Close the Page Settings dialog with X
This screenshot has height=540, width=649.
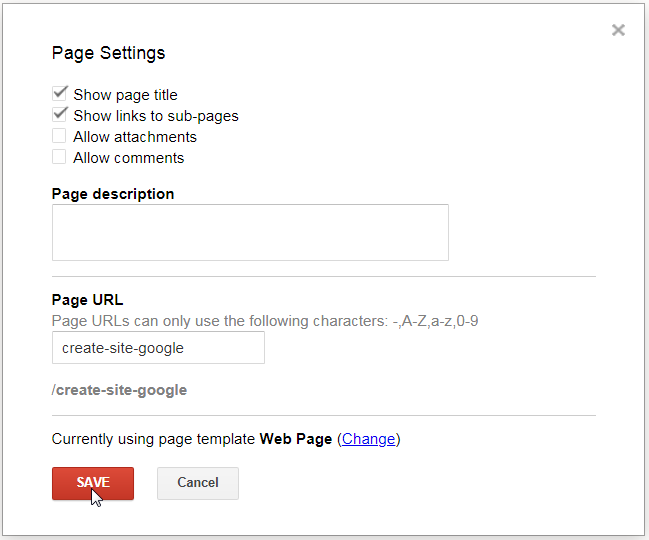(618, 30)
